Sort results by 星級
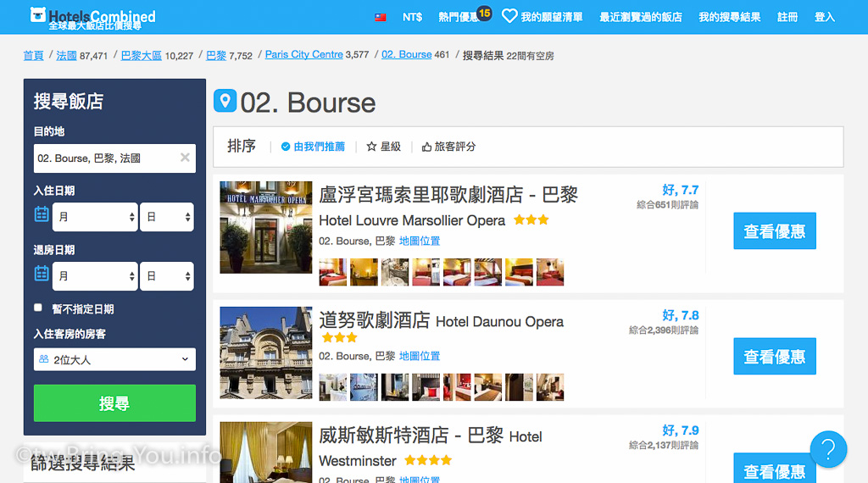 pos(384,147)
